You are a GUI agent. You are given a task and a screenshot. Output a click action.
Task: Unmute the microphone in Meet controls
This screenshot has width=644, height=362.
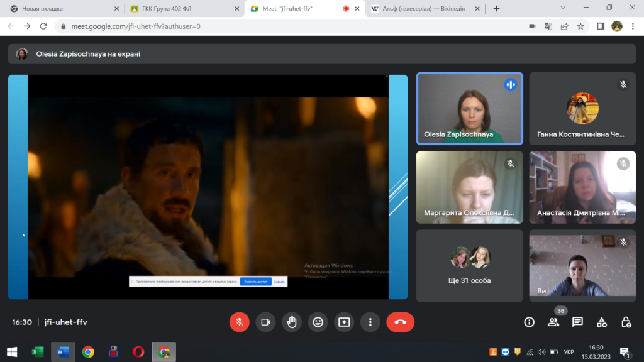[x=239, y=322]
